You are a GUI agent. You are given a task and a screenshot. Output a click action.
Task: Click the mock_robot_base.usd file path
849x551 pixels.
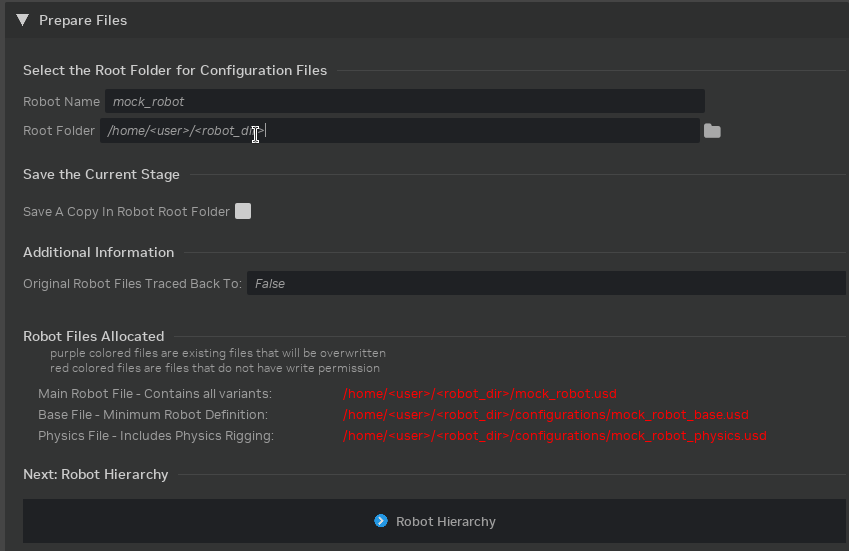[545, 415]
